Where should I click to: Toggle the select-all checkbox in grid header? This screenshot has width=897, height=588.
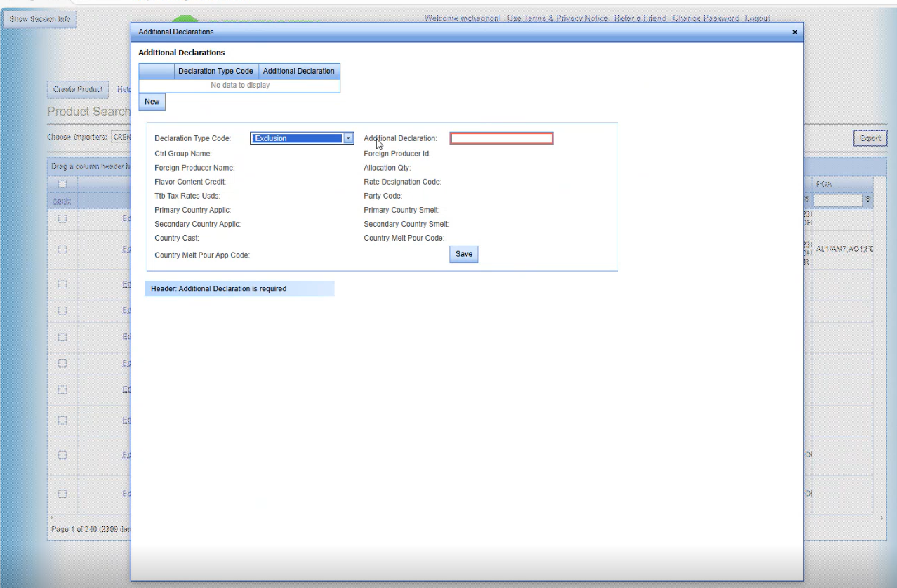tap(62, 184)
